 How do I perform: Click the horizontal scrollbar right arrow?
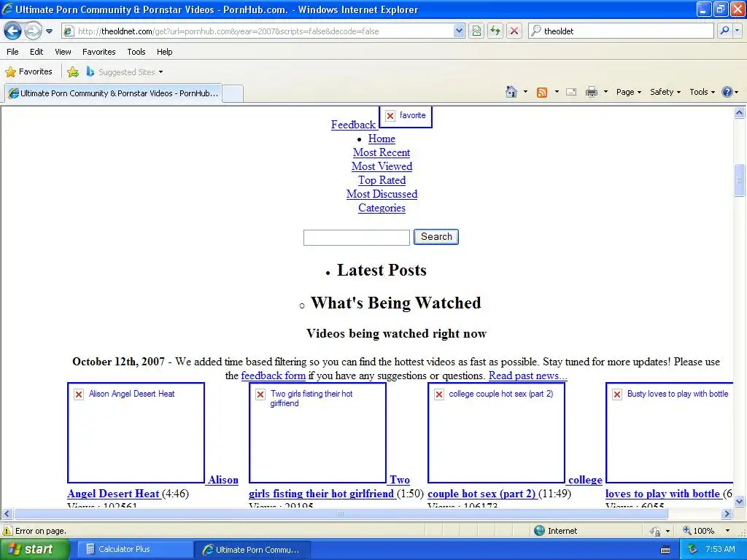pos(727,514)
